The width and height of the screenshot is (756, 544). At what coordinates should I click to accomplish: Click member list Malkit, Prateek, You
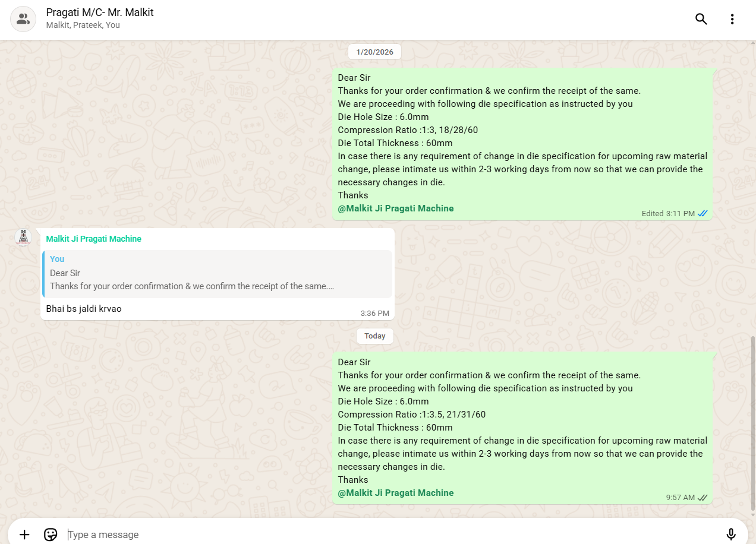click(x=83, y=26)
